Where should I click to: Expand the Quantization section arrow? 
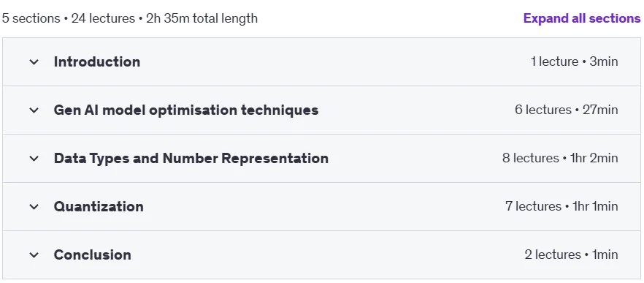pyautogui.click(x=34, y=206)
